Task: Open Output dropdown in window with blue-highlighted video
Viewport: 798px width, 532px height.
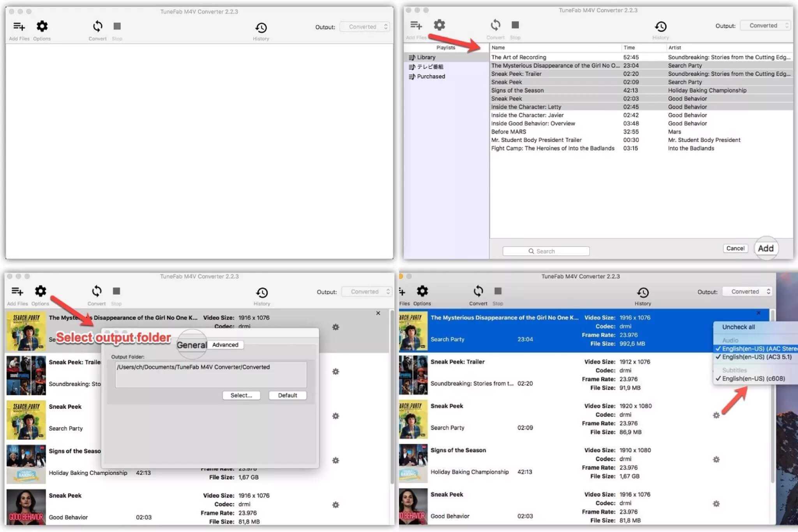Action: coord(747,292)
